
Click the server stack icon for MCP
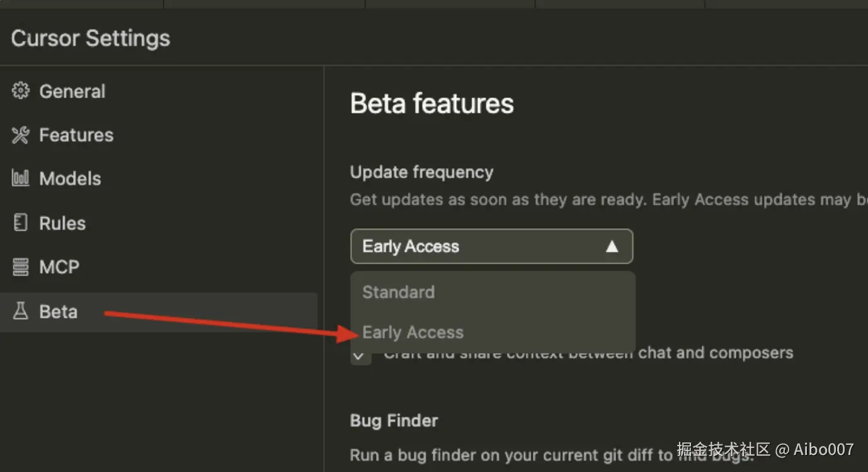pyautogui.click(x=21, y=267)
